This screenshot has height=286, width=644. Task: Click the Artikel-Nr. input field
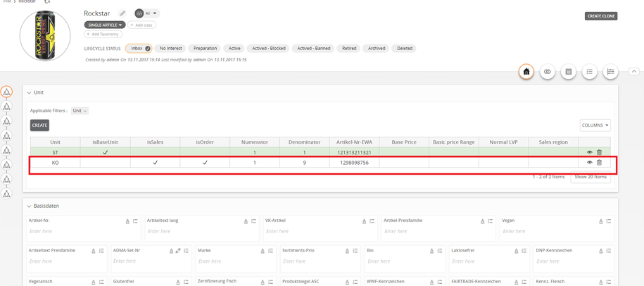(84, 231)
